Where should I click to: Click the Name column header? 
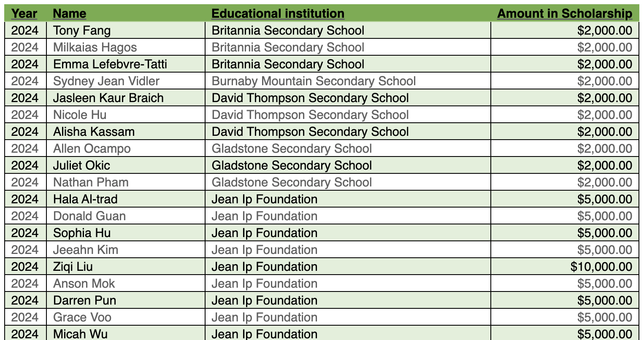pyautogui.click(x=70, y=13)
